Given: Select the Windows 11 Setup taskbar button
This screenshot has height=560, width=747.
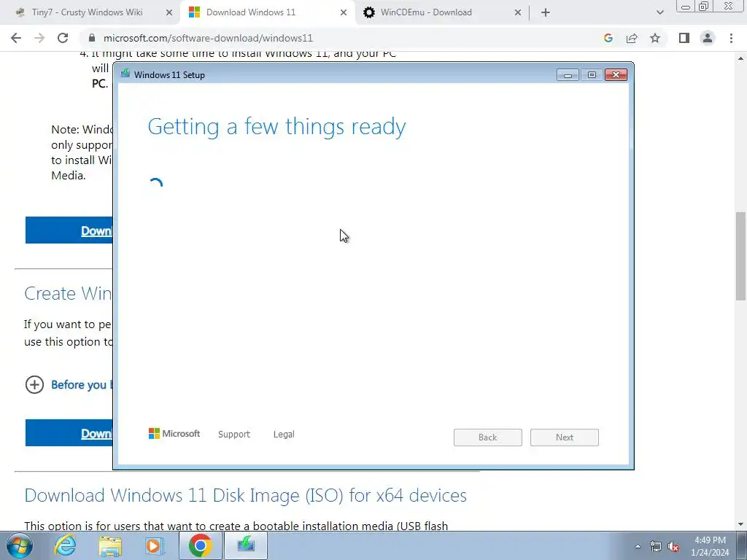Looking at the screenshot, I should click(246, 545).
